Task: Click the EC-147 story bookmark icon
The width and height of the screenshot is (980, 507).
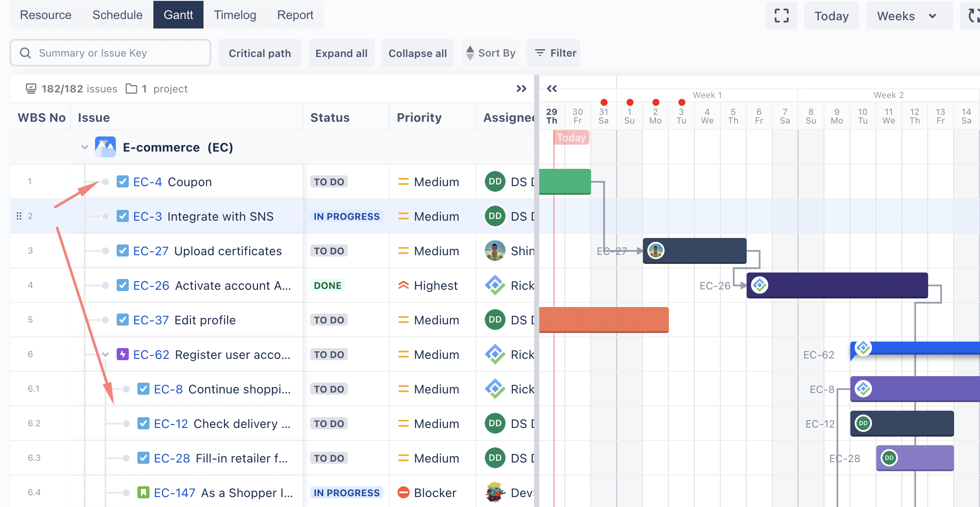Action: 143,492
